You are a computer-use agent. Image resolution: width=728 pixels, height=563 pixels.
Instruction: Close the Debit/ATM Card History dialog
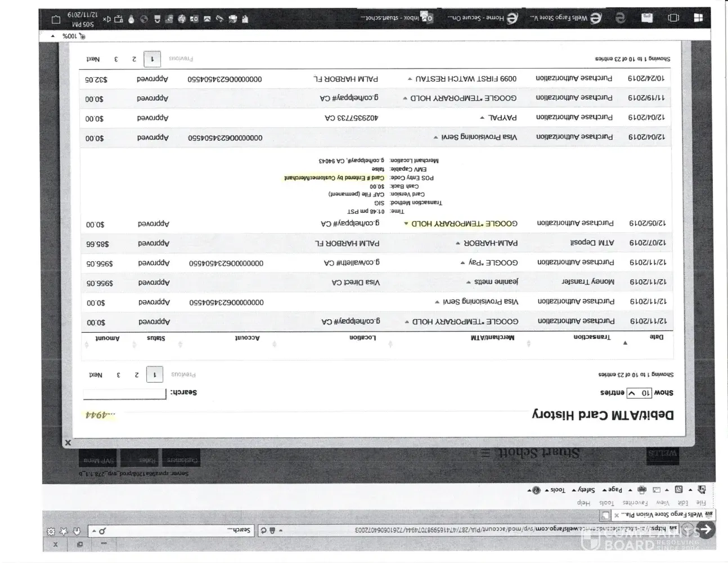point(68,443)
